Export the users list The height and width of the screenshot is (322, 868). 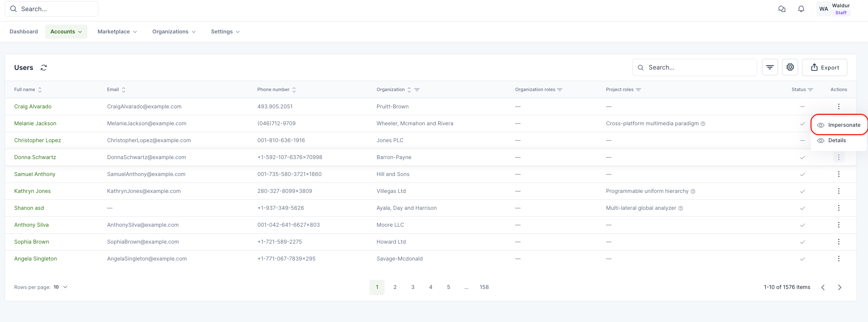[x=824, y=67]
